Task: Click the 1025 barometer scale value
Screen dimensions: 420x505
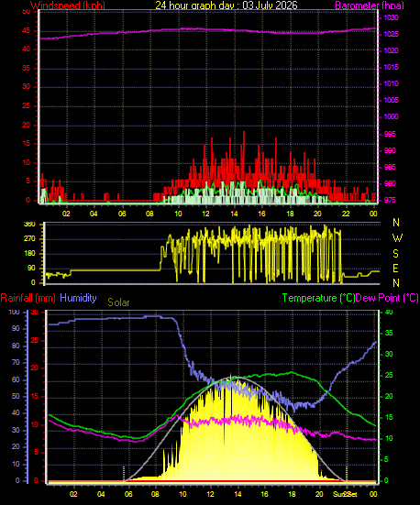Action: tap(391, 35)
